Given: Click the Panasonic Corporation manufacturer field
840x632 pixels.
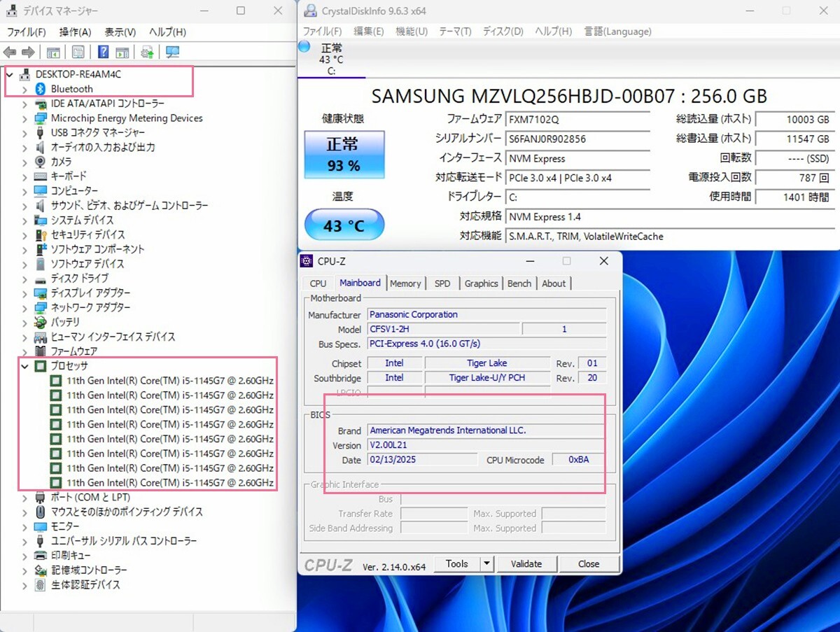Looking at the screenshot, I should (486, 315).
